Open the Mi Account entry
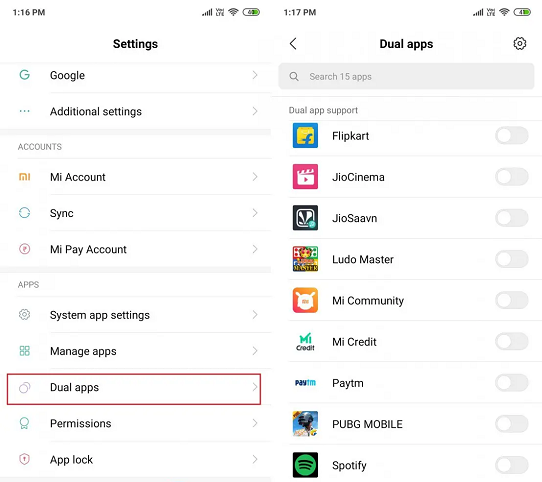 point(136,177)
